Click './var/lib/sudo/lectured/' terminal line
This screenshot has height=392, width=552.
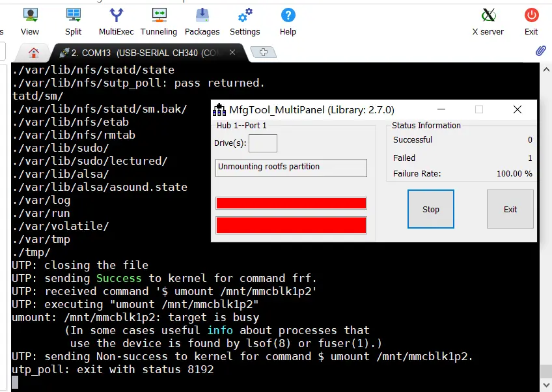click(90, 161)
